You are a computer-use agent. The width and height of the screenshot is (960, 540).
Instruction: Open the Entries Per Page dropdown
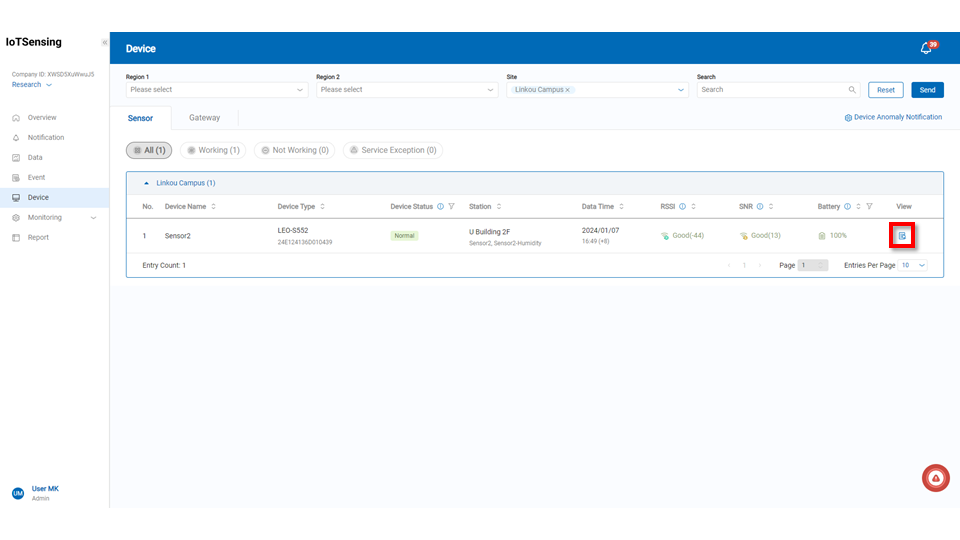point(914,265)
